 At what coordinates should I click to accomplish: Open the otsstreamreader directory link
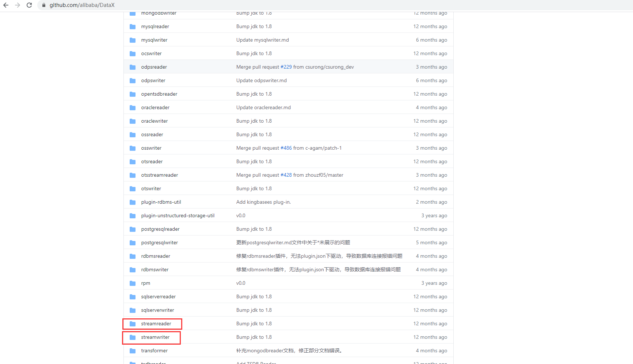coord(160,175)
